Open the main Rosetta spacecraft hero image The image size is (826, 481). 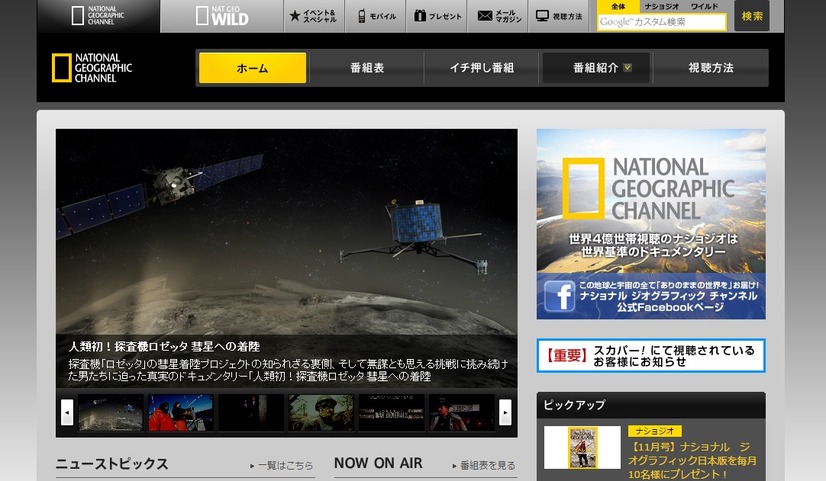point(287,232)
